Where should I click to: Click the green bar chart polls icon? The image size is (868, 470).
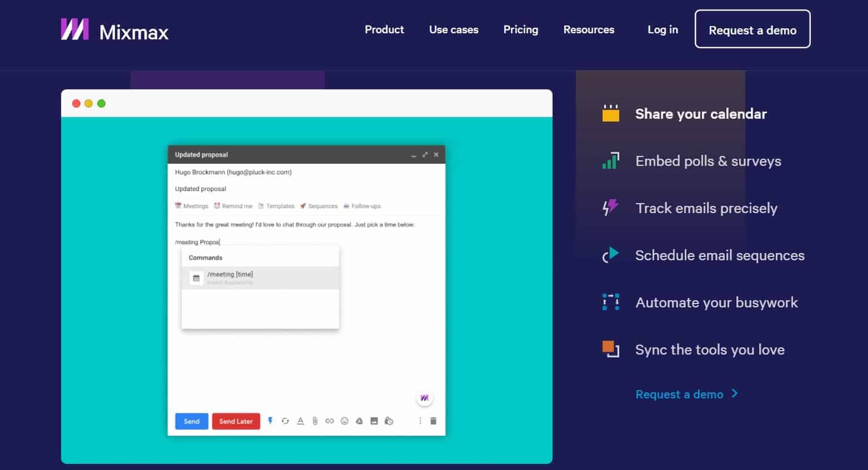[x=611, y=160]
